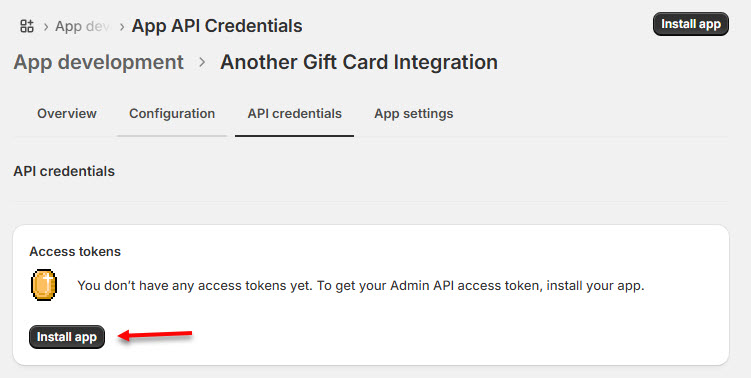Click the chevron after App development heading
This screenshot has height=378, width=751.
[202, 62]
